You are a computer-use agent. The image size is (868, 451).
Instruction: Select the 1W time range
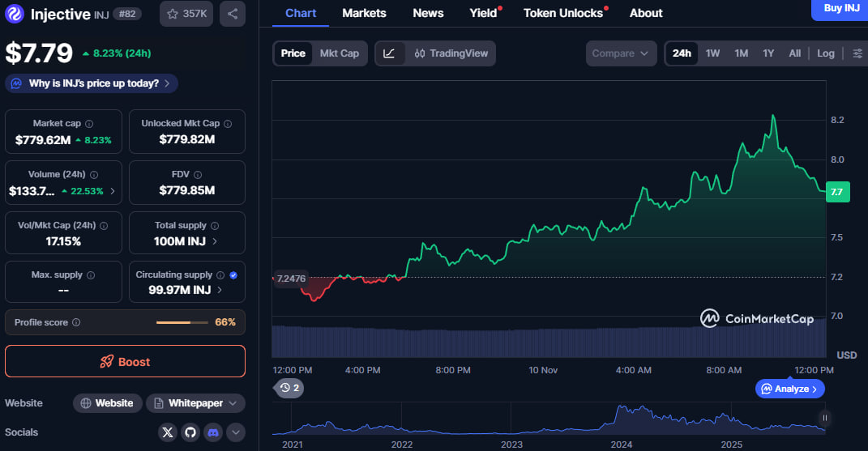click(x=712, y=53)
